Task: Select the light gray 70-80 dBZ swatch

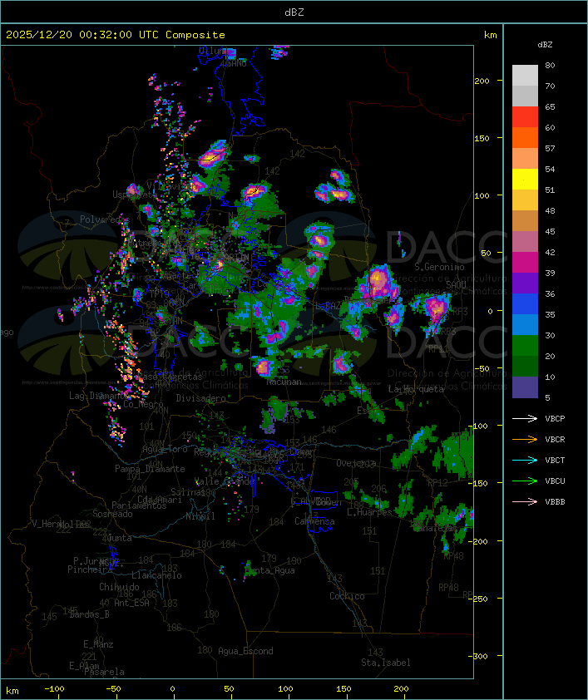Action: 525,76
